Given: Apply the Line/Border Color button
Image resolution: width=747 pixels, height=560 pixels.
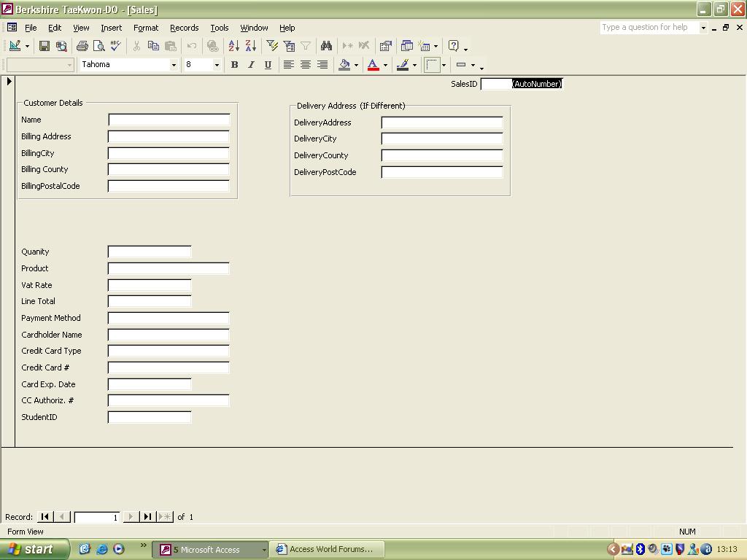Looking at the screenshot, I should pos(403,65).
